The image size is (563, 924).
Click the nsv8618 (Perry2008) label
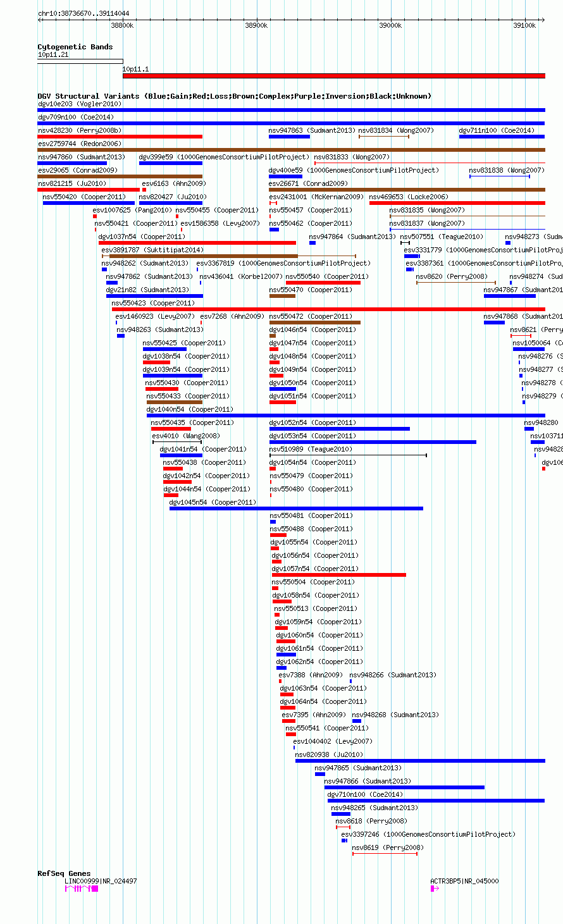(x=371, y=821)
